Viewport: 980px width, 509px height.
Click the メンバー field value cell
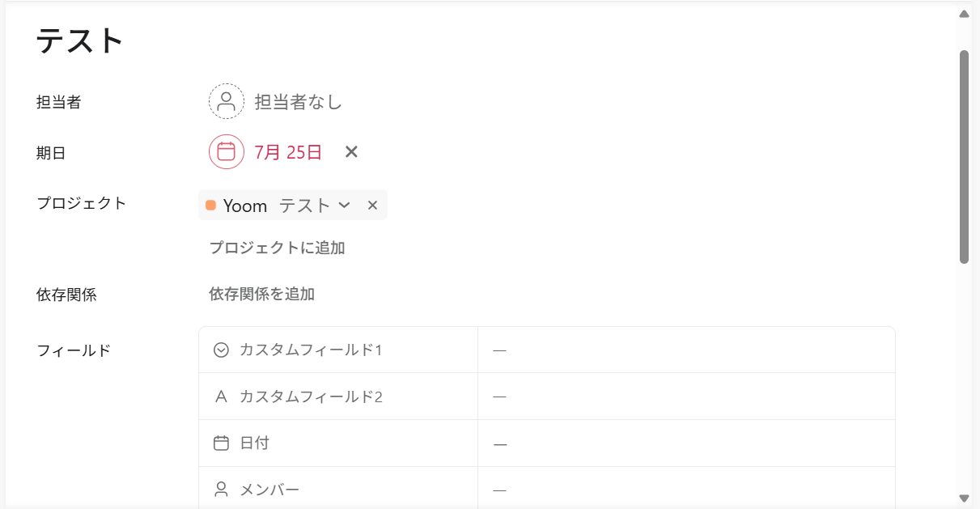[685, 490]
